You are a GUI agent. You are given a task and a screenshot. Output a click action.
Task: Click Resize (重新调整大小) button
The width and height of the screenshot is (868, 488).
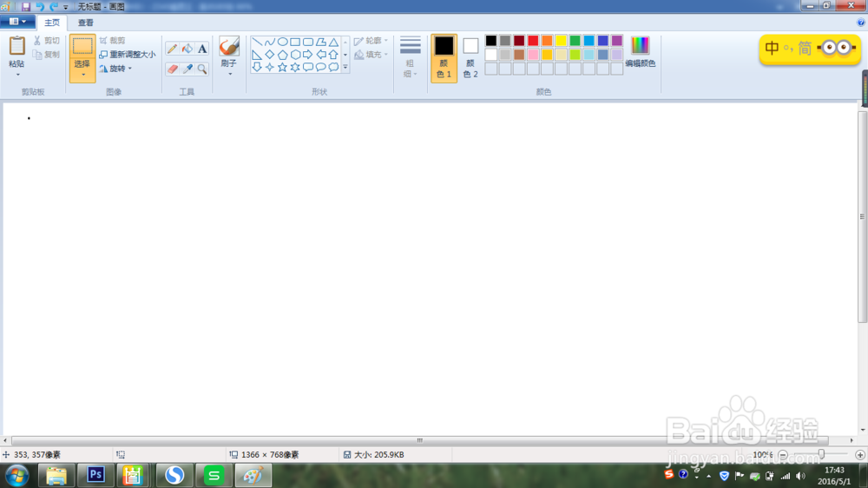coord(128,55)
